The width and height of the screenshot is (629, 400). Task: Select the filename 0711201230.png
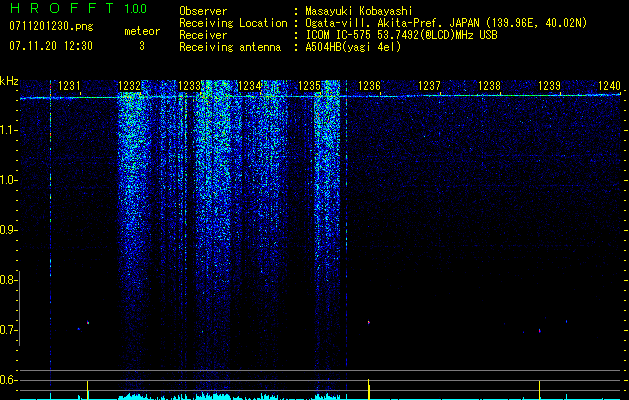pyautogui.click(x=51, y=26)
